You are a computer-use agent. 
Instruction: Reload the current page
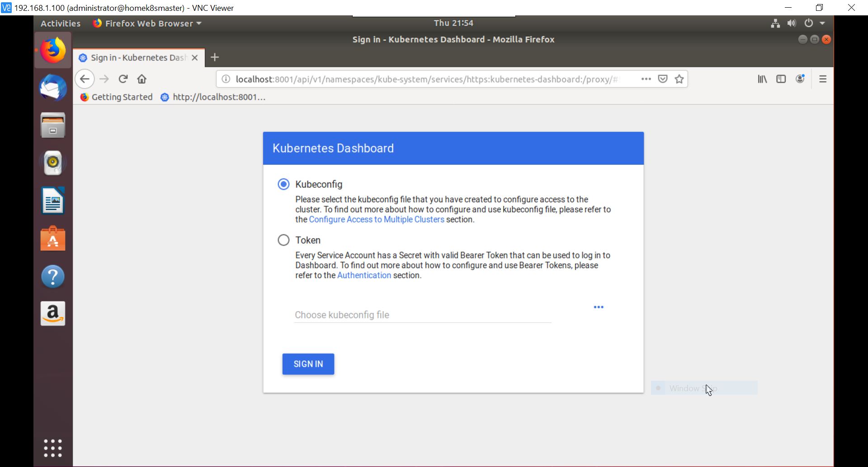click(x=123, y=79)
